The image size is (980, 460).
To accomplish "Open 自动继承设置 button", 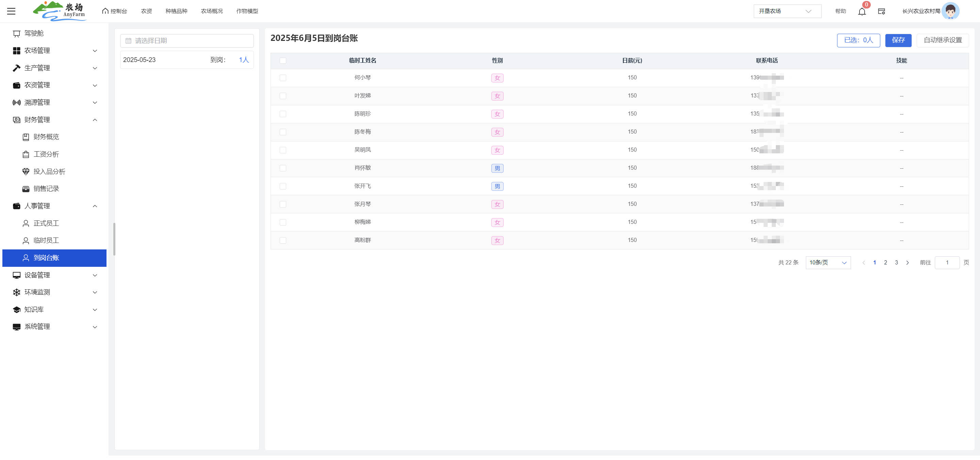I will (942, 40).
